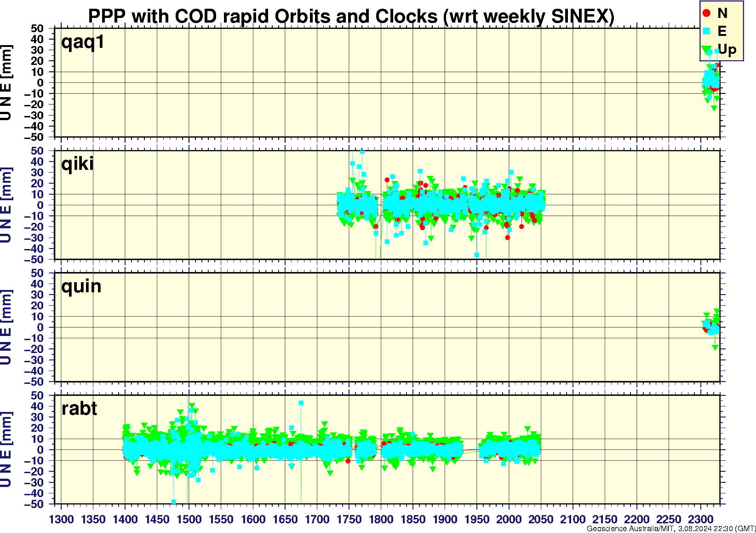Click the 2200 x-axis tick label
756x533 pixels.
[636, 519]
